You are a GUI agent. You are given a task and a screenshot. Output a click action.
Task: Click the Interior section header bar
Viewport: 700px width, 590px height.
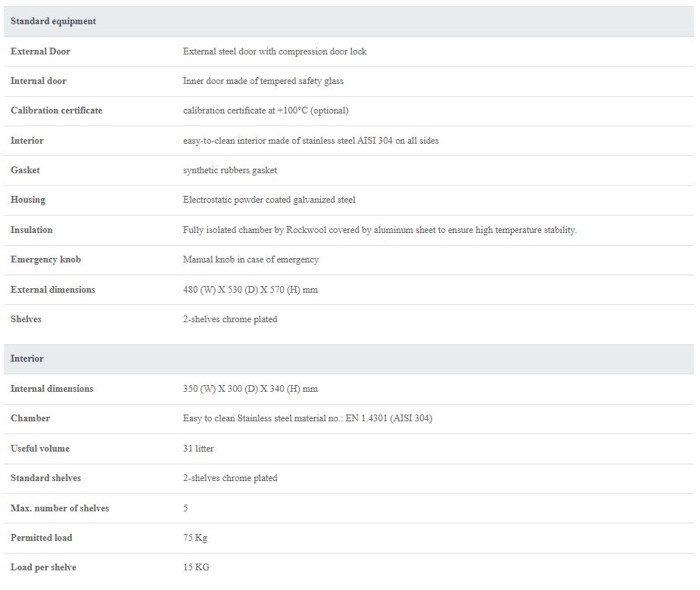(349, 359)
